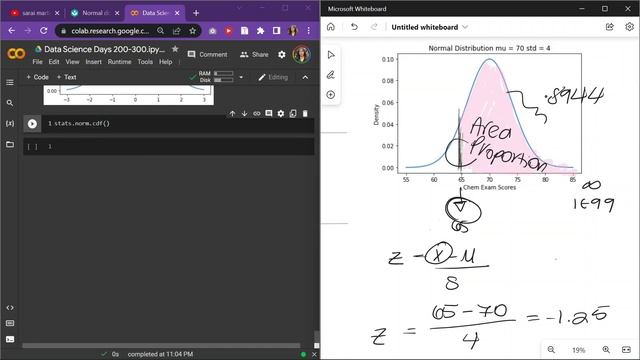640x360 pixels.
Task: Open the Editing mode dropdown
Action: [x=273, y=77]
